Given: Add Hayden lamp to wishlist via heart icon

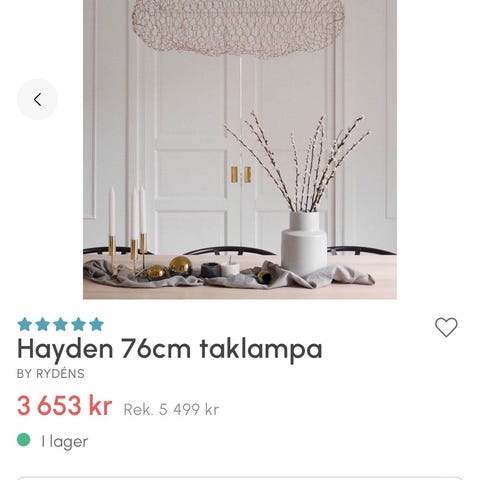Looking at the screenshot, I should click(446, 327).
